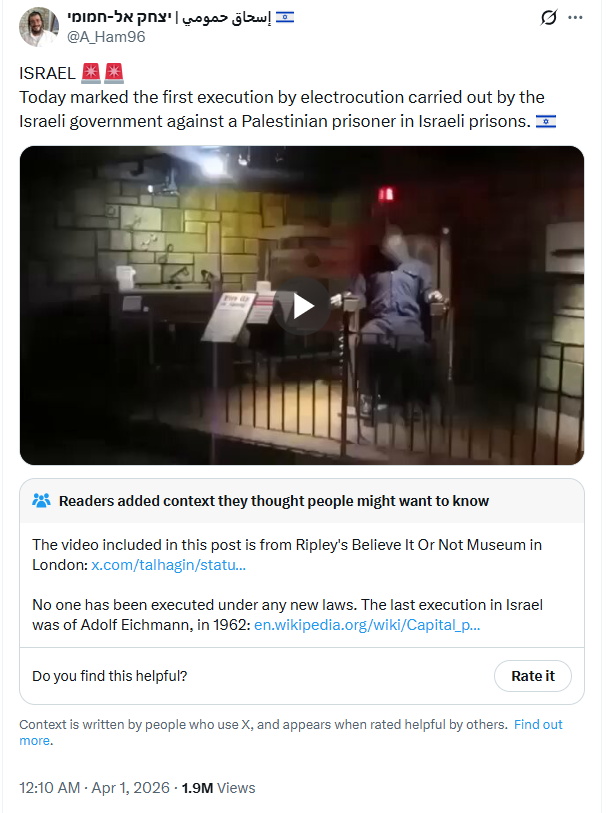Click the post text about electrocution

282,109
